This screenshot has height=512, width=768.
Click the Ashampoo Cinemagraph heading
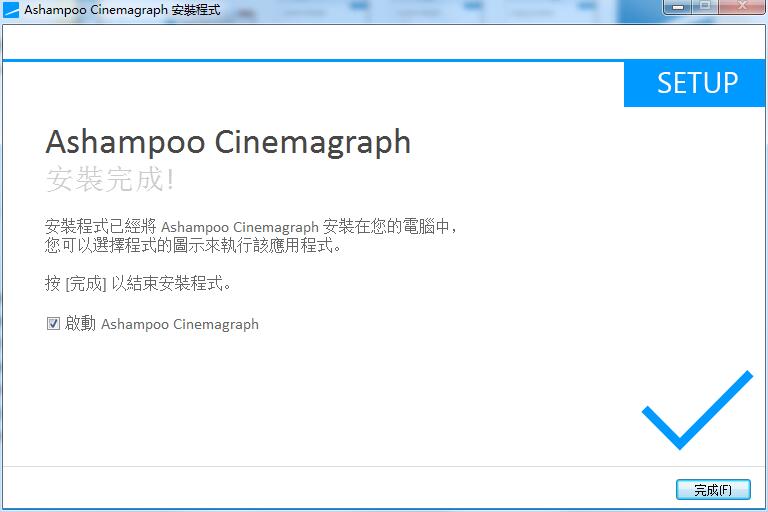pos(228,142)
